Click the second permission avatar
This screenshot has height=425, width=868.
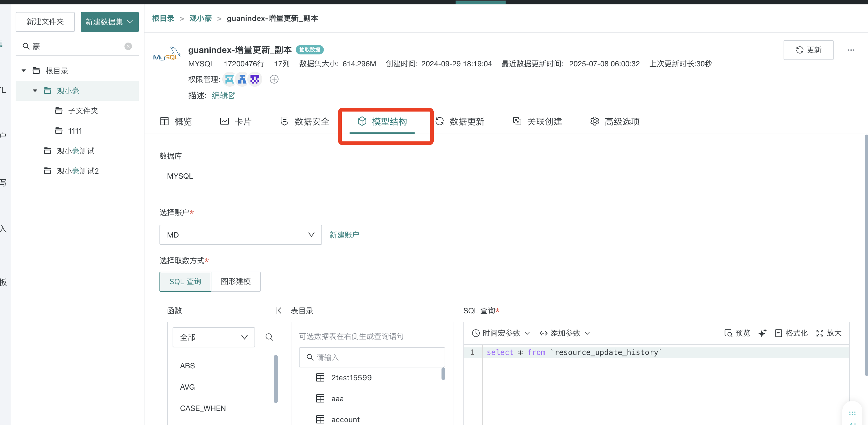click(242, 79)
